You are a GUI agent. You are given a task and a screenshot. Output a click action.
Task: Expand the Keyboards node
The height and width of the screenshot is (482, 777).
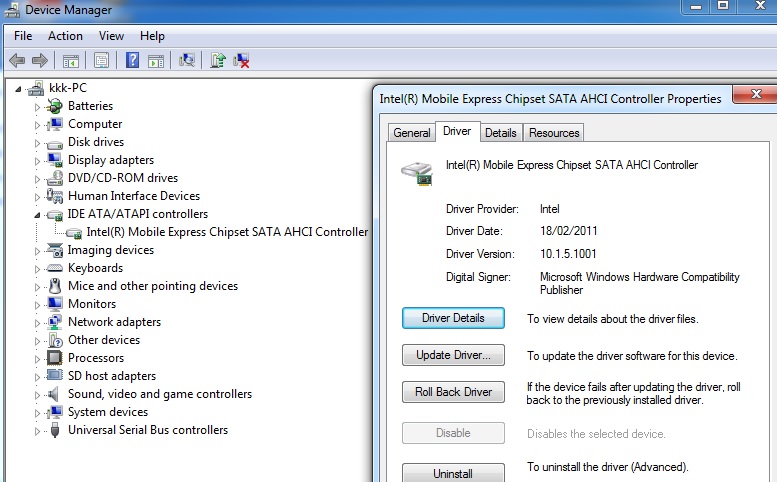pyautogui.click(x=37, y=269)
